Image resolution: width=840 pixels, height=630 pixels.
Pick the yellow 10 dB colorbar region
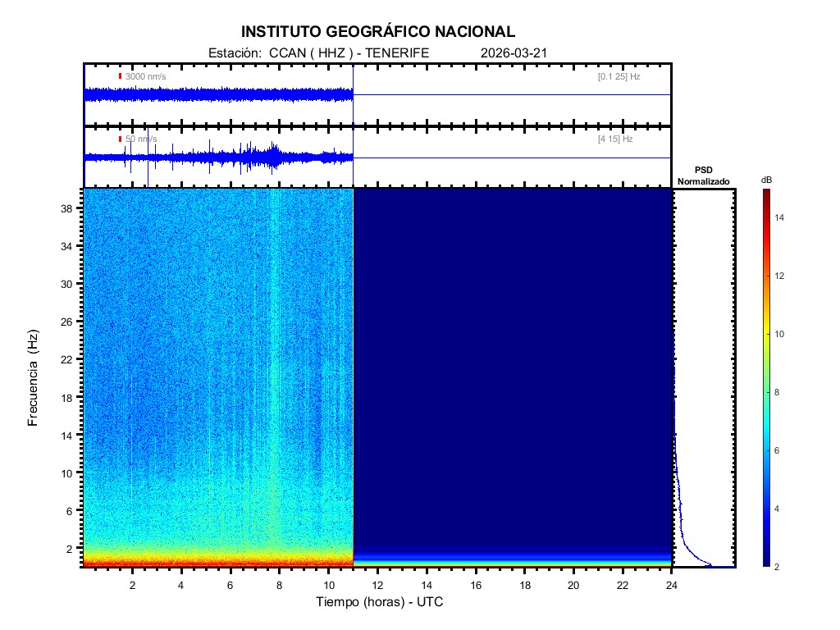pos(765,335)
